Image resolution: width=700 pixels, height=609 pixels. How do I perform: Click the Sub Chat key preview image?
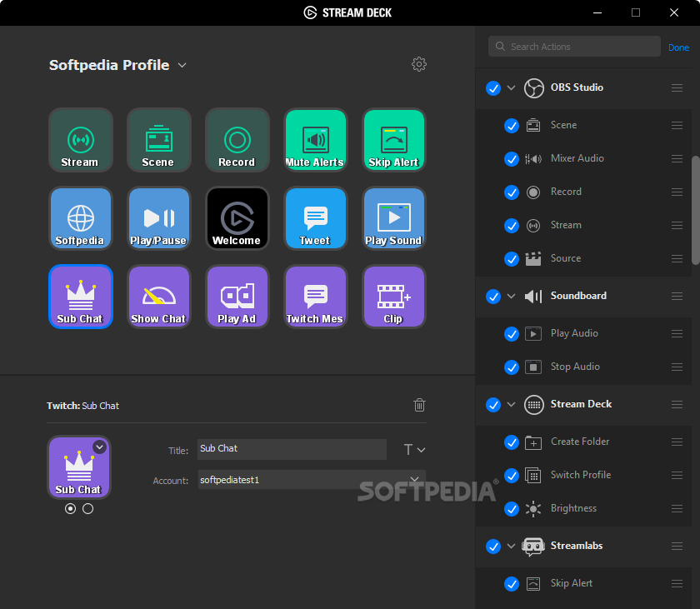coord(79,467)
